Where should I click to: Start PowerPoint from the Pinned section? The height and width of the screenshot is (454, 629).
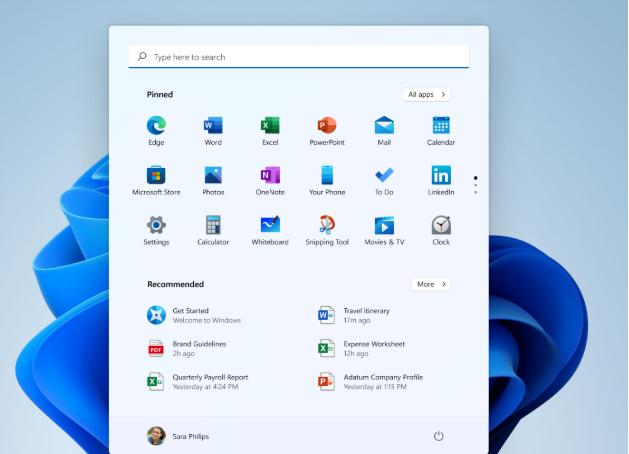coord(327,126)
